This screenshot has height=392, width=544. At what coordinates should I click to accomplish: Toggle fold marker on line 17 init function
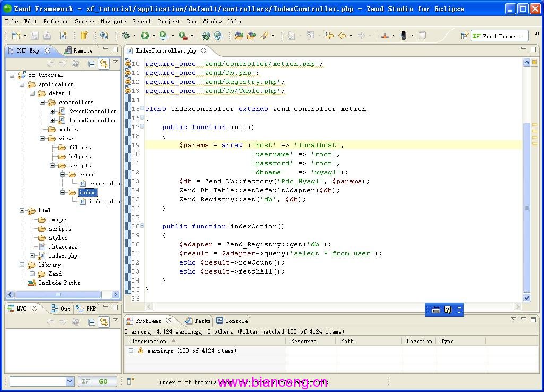(142, 126)
